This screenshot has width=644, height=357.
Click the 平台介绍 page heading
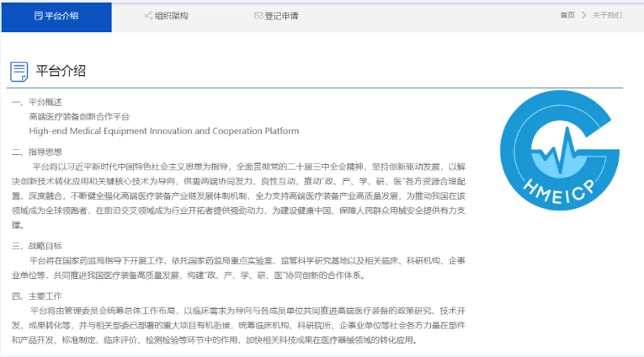coord(61,71)
